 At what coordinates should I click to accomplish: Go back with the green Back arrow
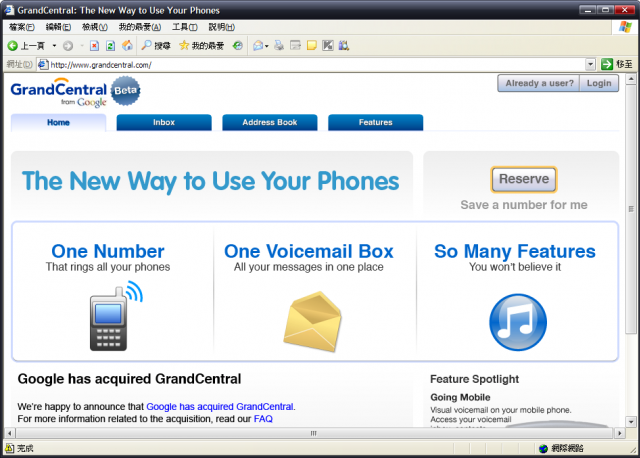[x=13, y=46]
